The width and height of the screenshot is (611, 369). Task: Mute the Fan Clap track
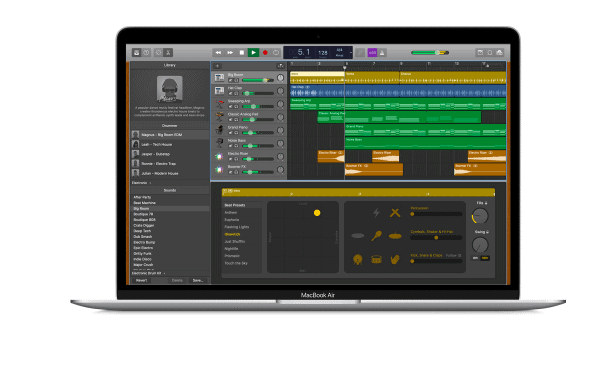[x=230, y=94]
